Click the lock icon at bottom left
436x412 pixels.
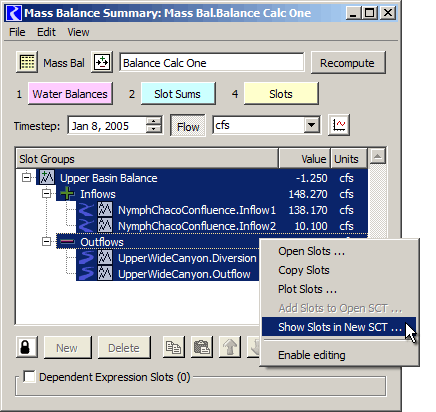(27, 347)
